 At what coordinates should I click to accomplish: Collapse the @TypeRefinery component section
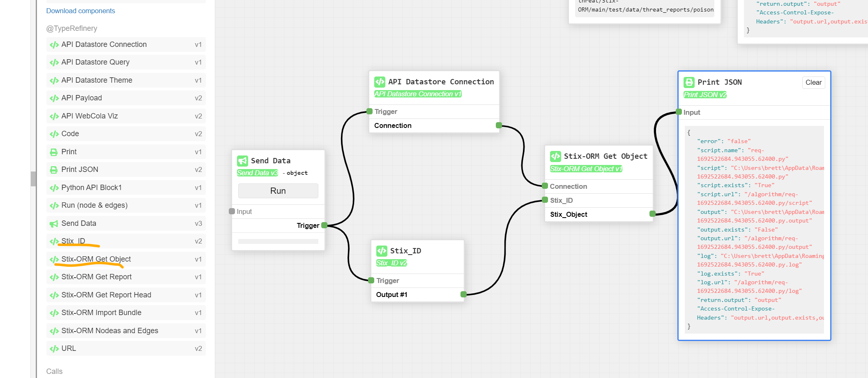[72, 28]
